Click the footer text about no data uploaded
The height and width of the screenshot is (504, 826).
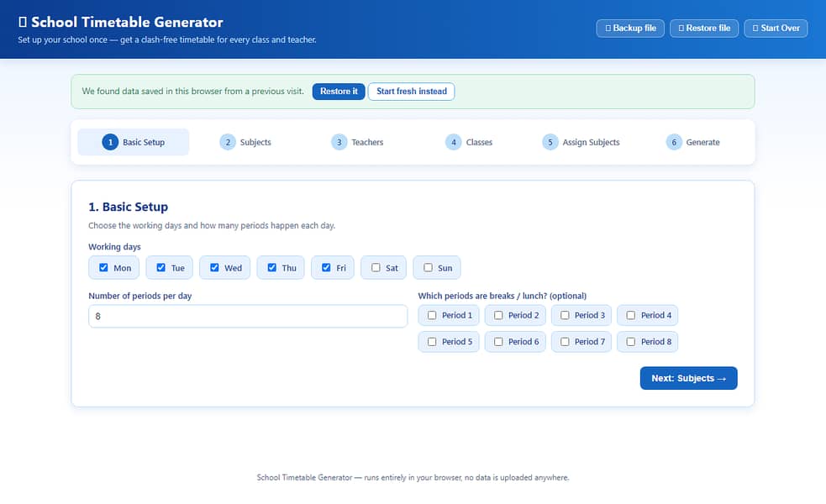pos(413,478)
